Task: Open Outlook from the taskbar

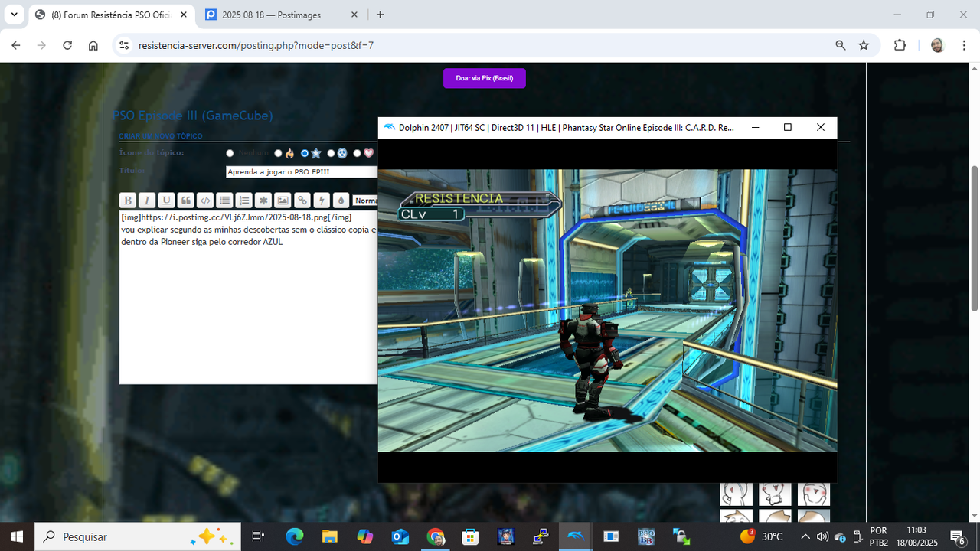Action: [400, 536]
